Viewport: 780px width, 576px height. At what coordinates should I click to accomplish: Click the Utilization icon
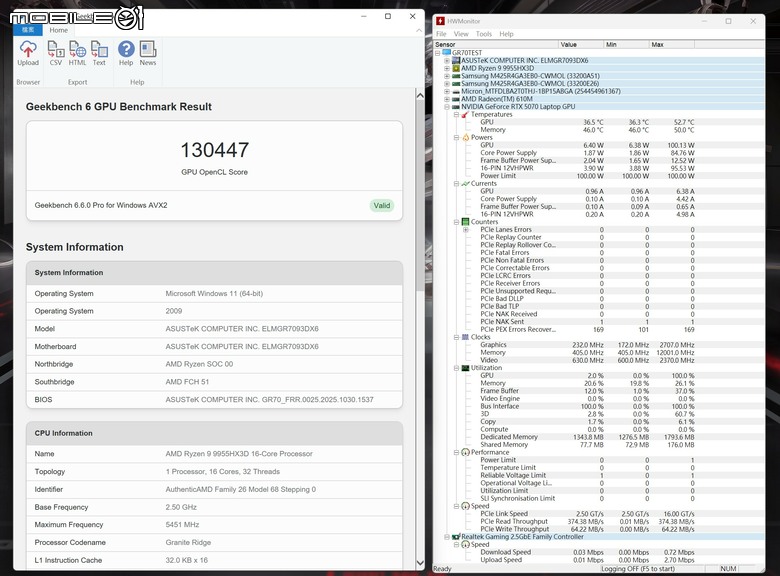pyautogui.click(x=465, y=368)
